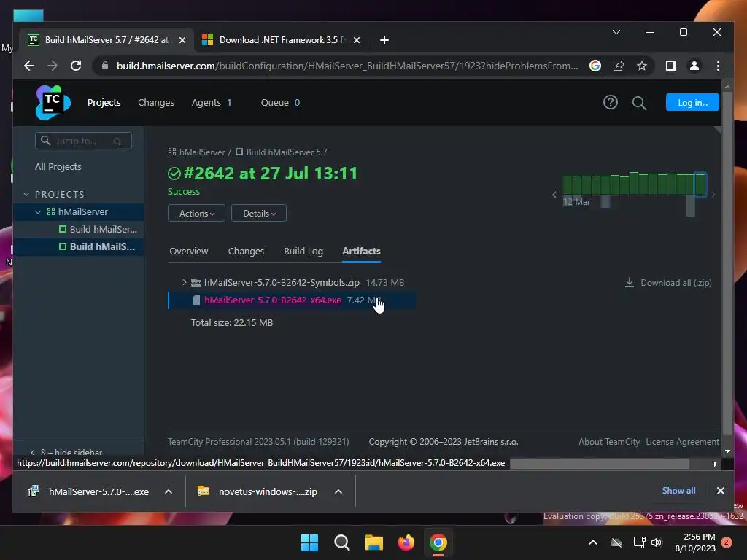The height and width of the screenshot is (560, 747).
Task: Reload the current page
Action: click(x=76, y=66)
